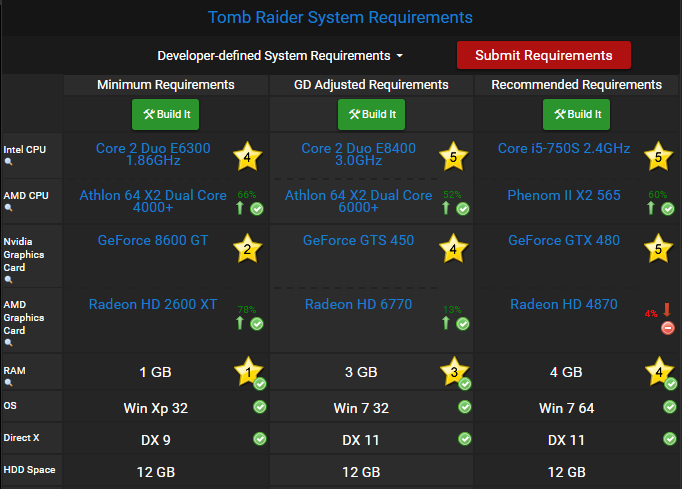Click the Win Xp 32 OS value
Viewport: 682px width, 489px height.
pos(156,408)
